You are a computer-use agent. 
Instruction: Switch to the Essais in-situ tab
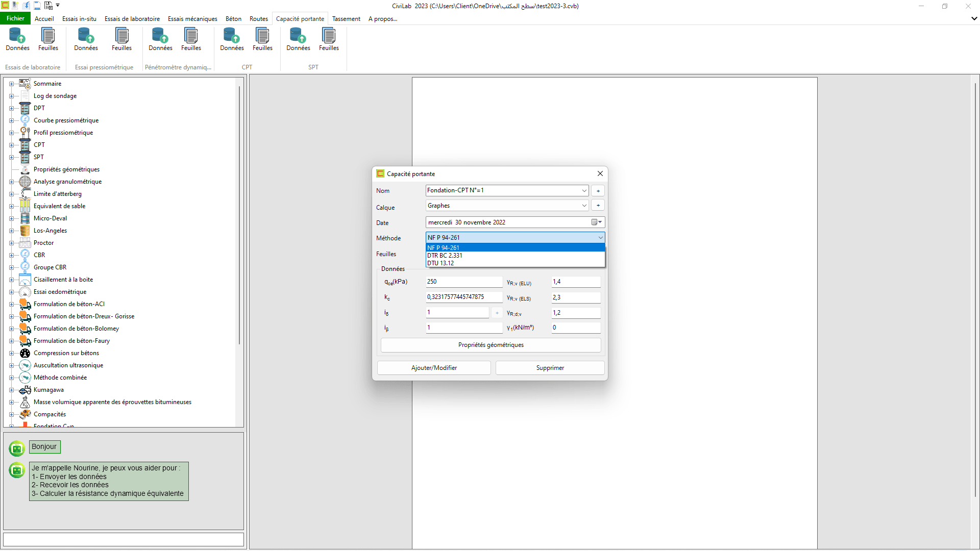[x=79, y=19]
